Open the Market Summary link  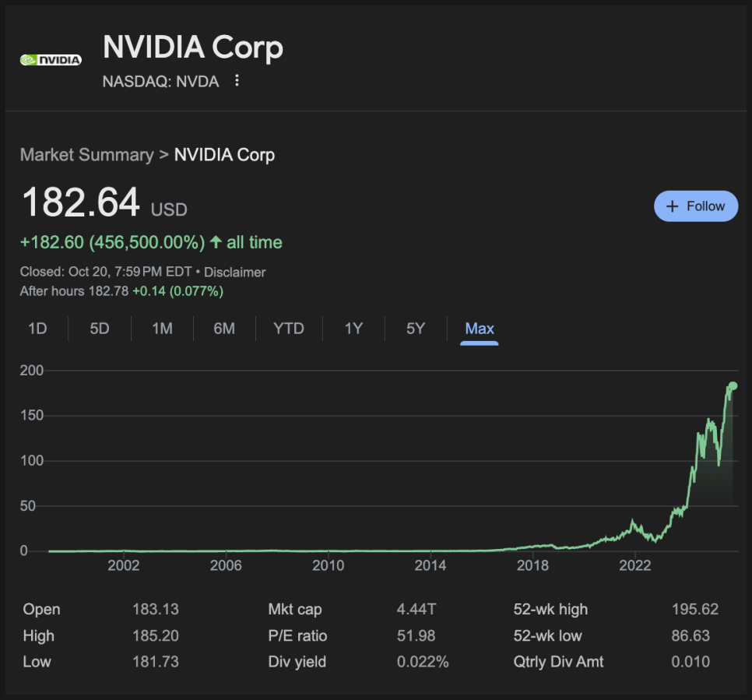(86, 155)
